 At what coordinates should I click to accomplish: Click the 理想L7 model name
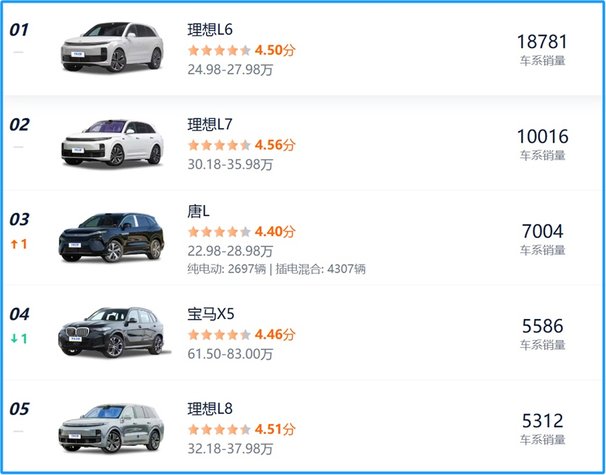coord(210,124)
